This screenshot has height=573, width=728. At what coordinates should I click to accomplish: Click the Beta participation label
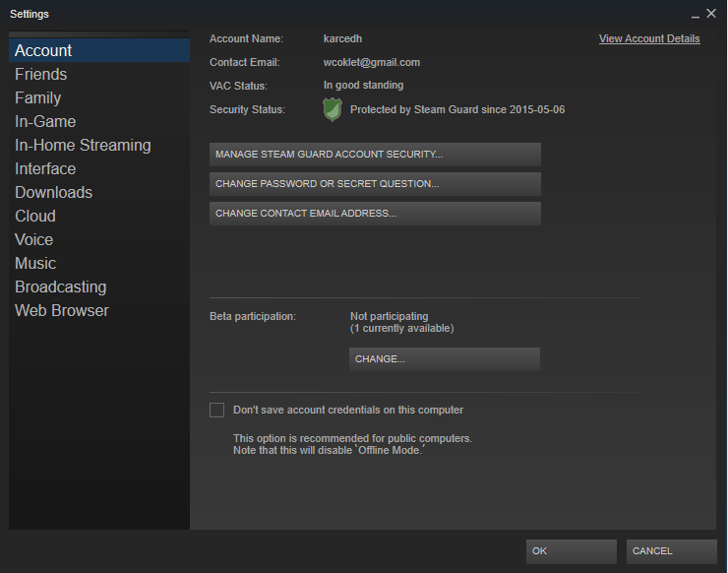click(x=253, y=316)
